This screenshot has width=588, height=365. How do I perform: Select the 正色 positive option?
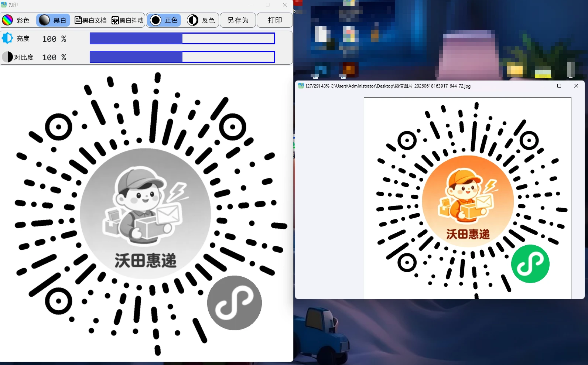(x=164, y=20)
